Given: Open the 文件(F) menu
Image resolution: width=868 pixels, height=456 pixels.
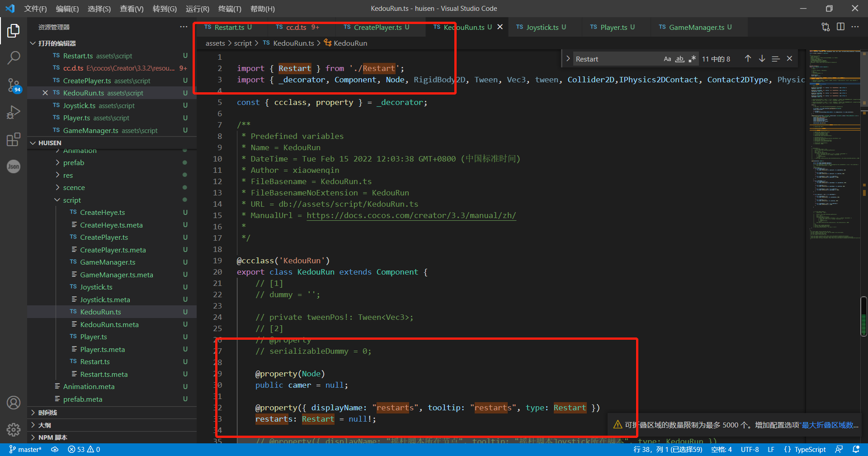Looking at the screenshot, I should [35, 9].
